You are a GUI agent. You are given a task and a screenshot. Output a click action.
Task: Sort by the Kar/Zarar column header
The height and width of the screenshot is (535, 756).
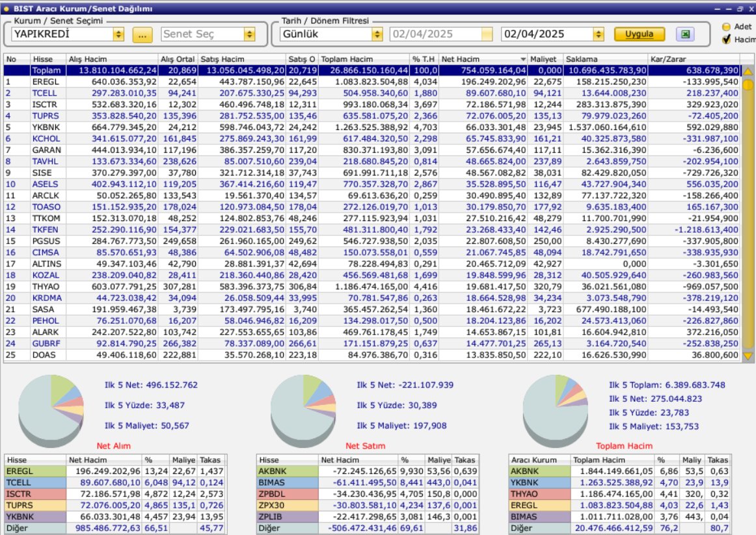(x=694, y=59)
